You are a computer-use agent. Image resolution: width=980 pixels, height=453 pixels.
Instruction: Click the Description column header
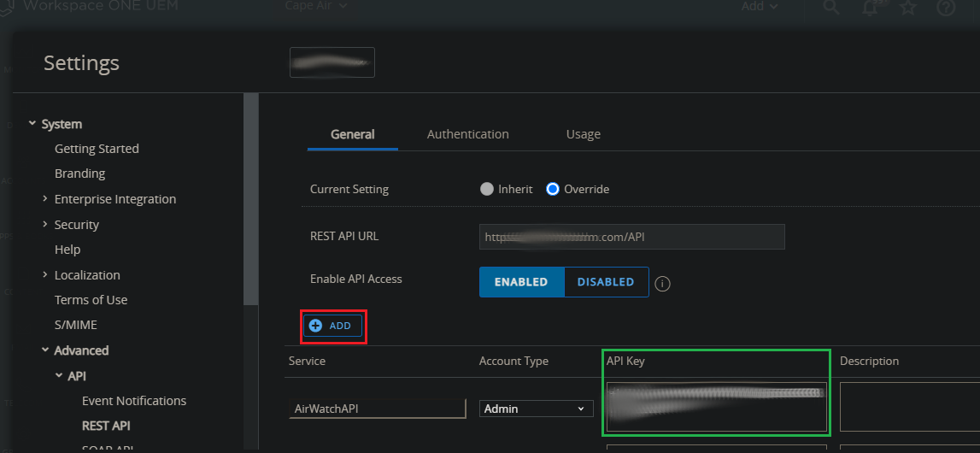click(870, 362)
